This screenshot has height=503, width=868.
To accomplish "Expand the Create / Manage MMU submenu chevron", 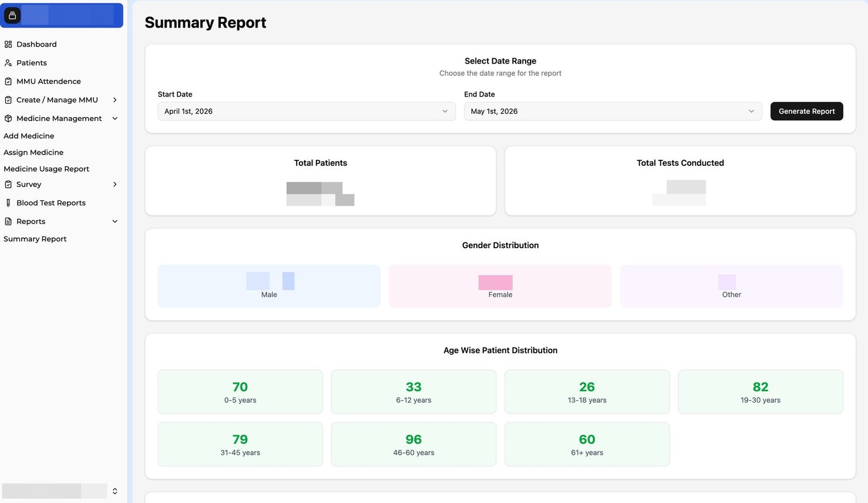I will click(115, 100).
